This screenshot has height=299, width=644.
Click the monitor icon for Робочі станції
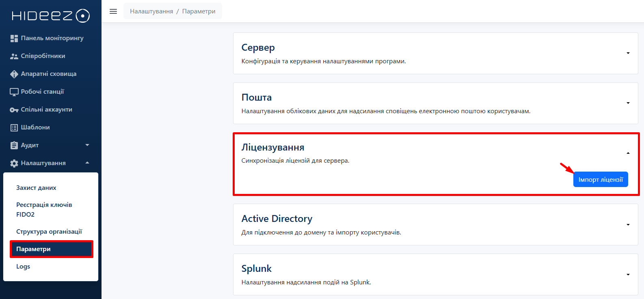pyautogui.click(x=14, y=92)
